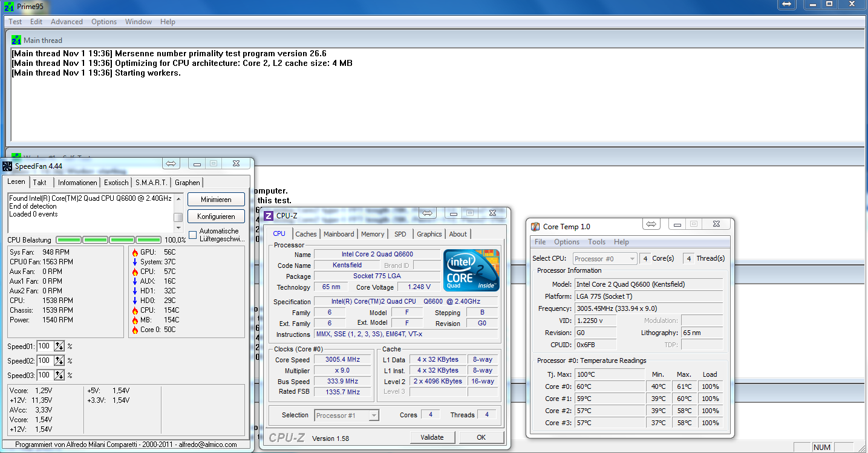Open the SPD tab in CPU-Z

pyautogui.click(x=400, y=234)
